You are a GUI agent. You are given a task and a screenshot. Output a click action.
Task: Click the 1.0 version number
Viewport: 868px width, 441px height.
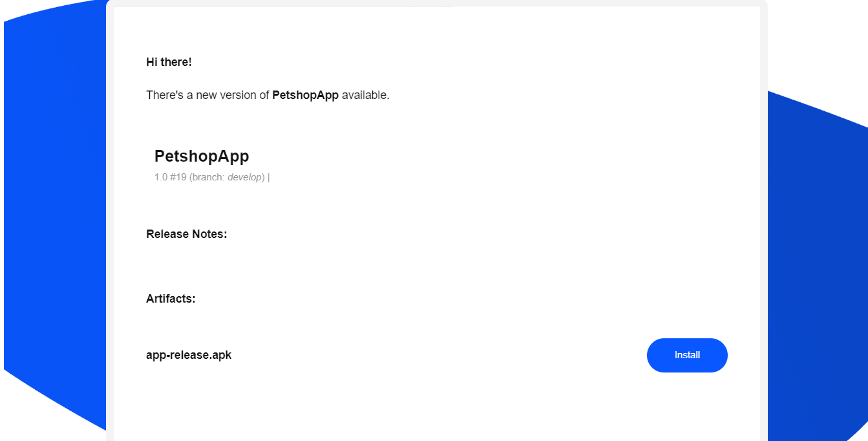click(x=161, y=177)
